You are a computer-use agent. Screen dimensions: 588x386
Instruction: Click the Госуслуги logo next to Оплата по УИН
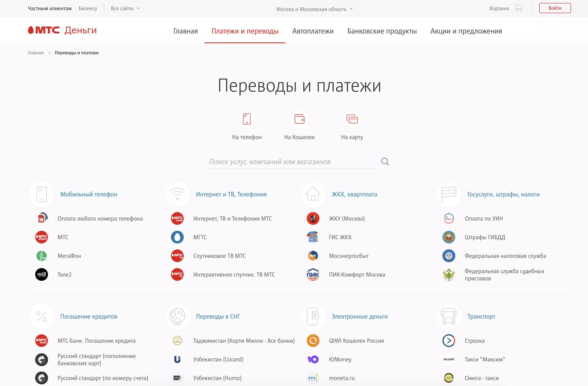click(449, 219)
